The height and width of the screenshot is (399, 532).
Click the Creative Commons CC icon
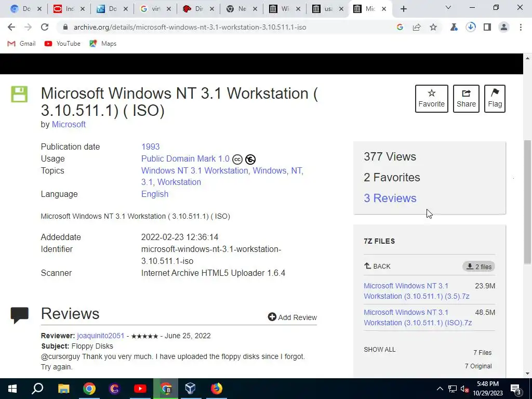[x=237, y=159]
